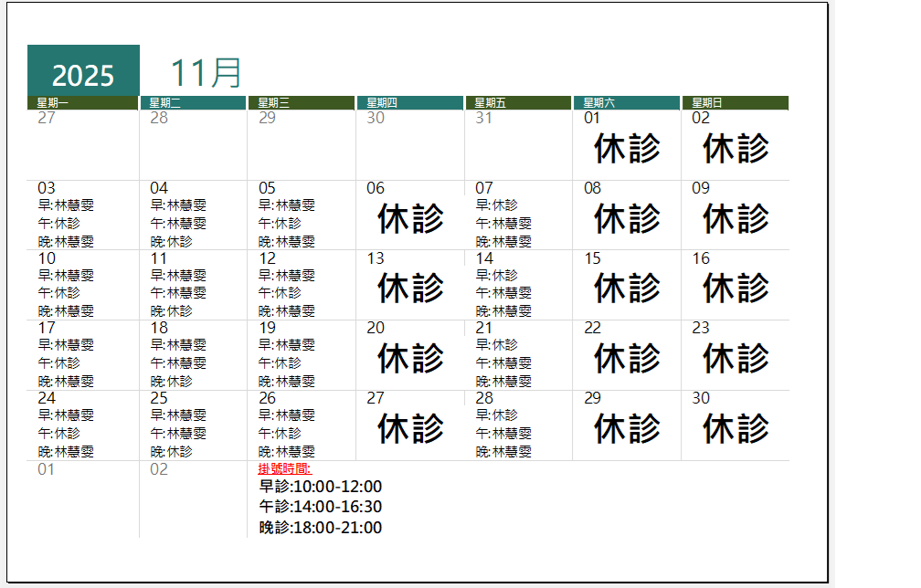Click the 晚診:18:00-21:00 text line
921x588 pixels.
[x=322, y=528]
